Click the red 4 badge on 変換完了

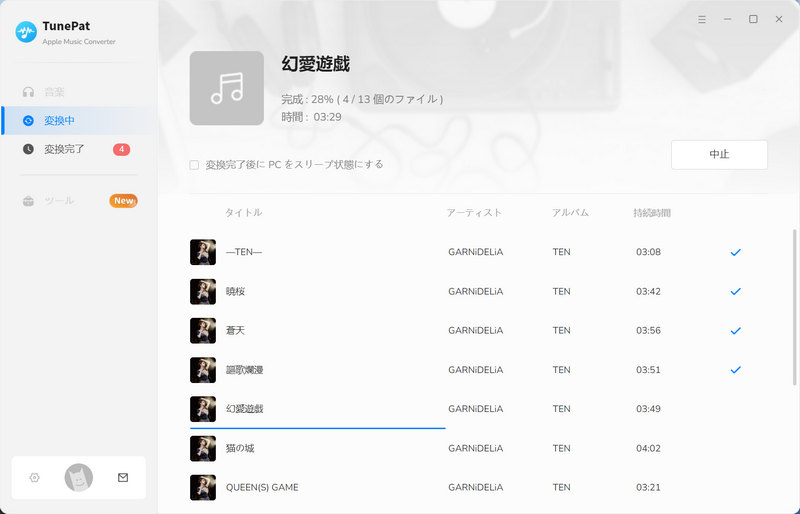tap(121, 150)
